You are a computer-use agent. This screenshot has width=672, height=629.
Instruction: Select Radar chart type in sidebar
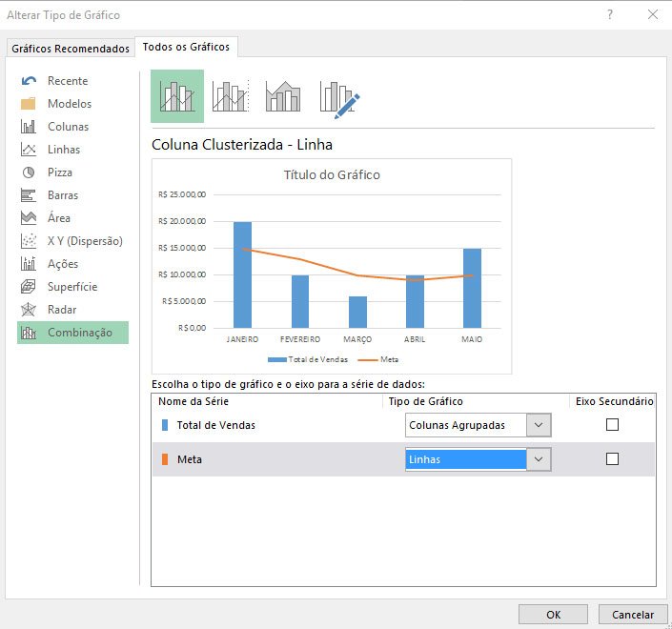click(61, 310)
